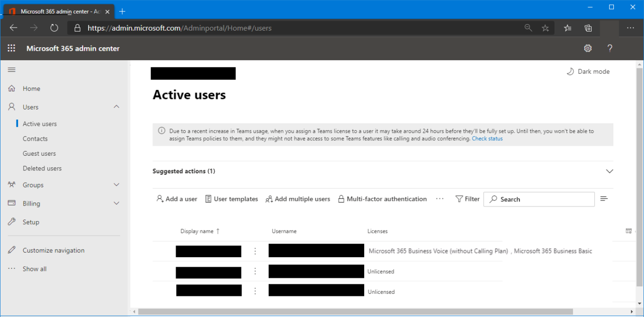This screenshot has height=317, width=644.
Task: Expand the Suggested actions section
Action: point(609,171)
